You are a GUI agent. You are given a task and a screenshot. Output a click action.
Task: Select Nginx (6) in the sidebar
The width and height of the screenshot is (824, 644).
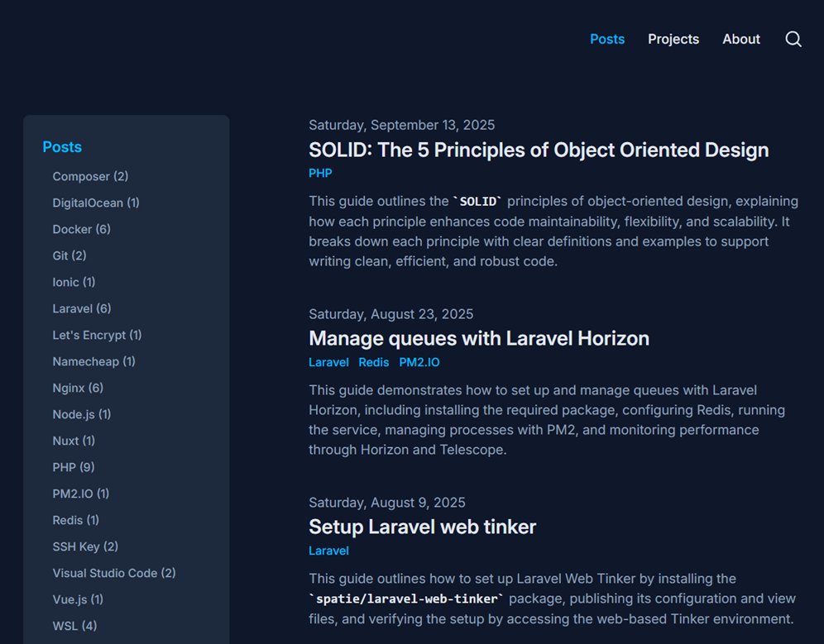click(x=78, y=388)
